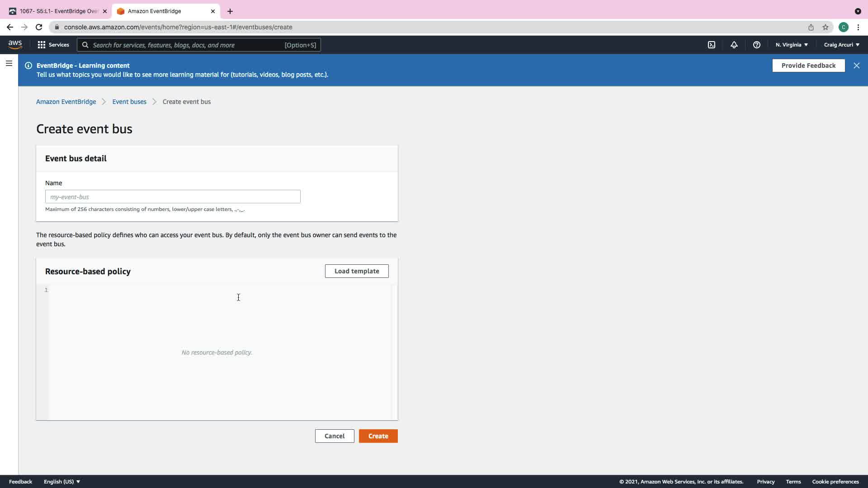Screen dimensions: 868x488
Task: Click the Load template button
Action: tap(357, 271)
